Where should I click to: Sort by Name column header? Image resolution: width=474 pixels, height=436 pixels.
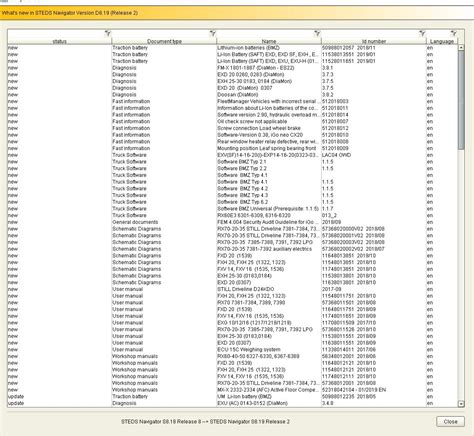tap(269, 41)
